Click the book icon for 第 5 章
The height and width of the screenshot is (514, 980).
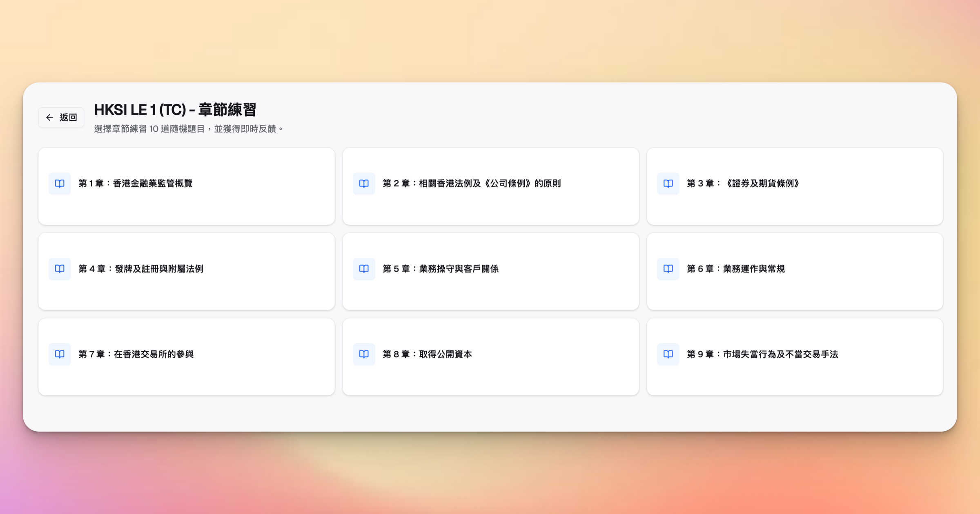364,269
